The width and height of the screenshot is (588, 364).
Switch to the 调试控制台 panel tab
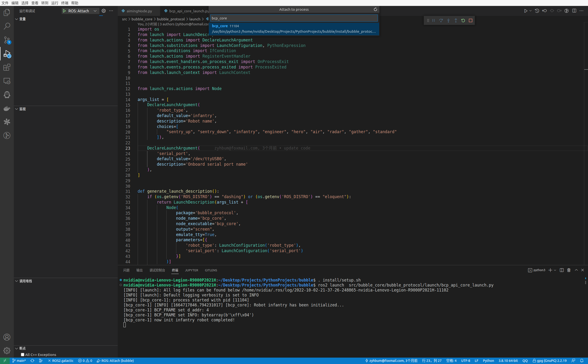pyautogui.click(x=157, y=270)
